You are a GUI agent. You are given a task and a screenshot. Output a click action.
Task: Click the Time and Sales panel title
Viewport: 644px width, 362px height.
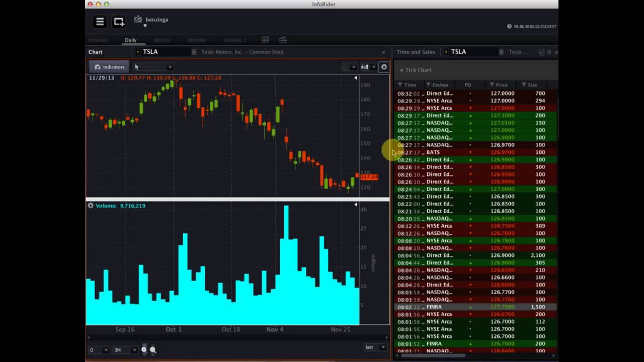(x=416, y=52)
